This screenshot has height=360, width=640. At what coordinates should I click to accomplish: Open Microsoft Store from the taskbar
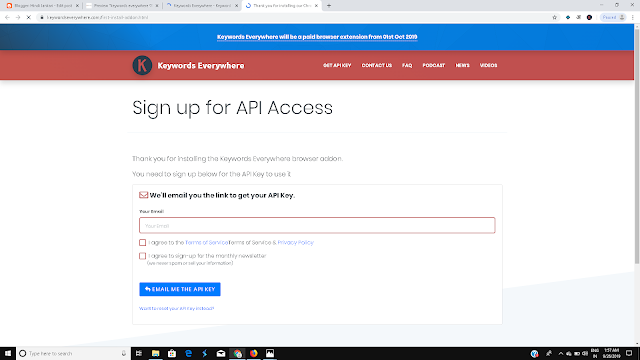[172, 353]
